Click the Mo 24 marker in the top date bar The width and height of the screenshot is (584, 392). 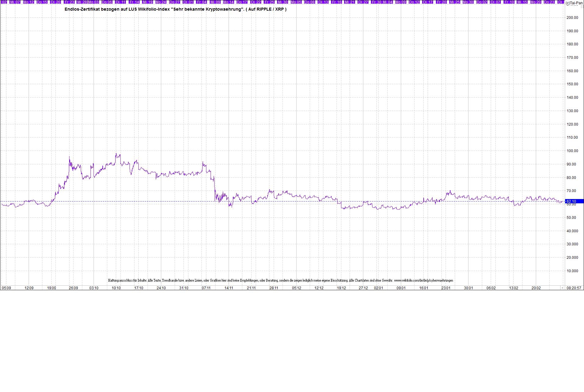point(161,2)
